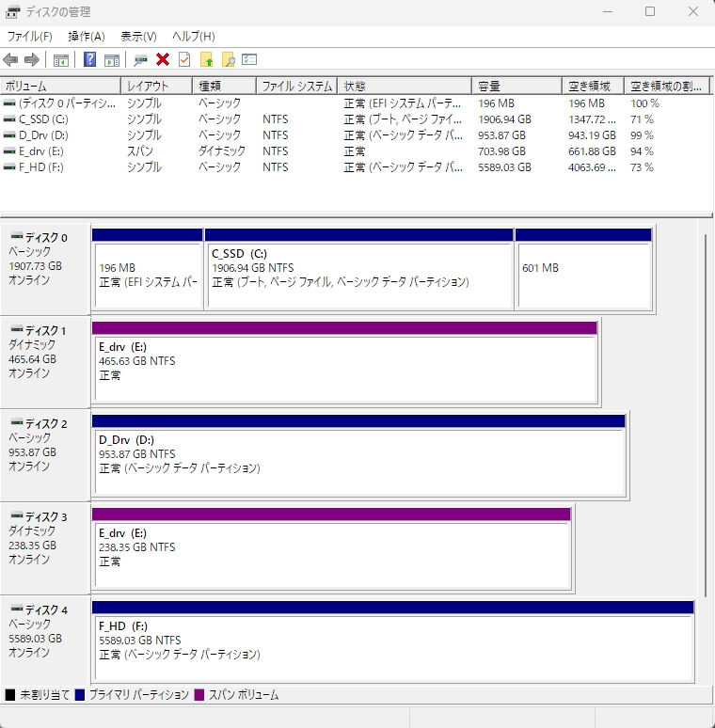Image resolution: width=715 pixels, height=728 pixels.
Task: Select the 601 MB partition block on Disk 0
Action: tap(583, 269)
